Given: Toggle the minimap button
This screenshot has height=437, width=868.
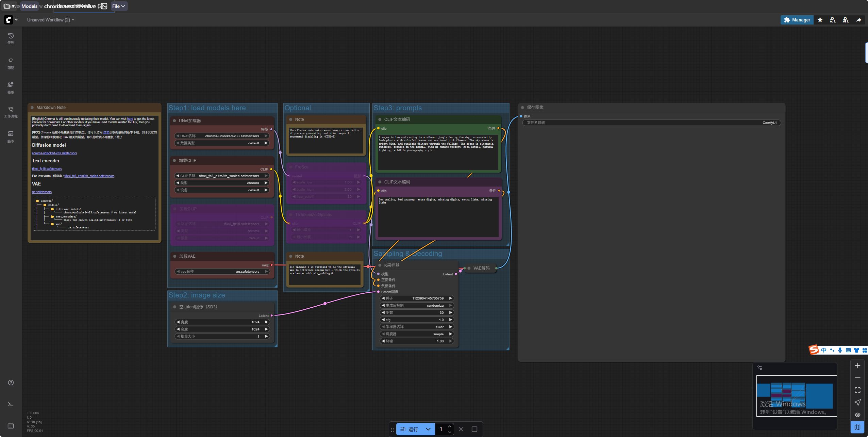Looking at the screenshot, I should 857,427.
